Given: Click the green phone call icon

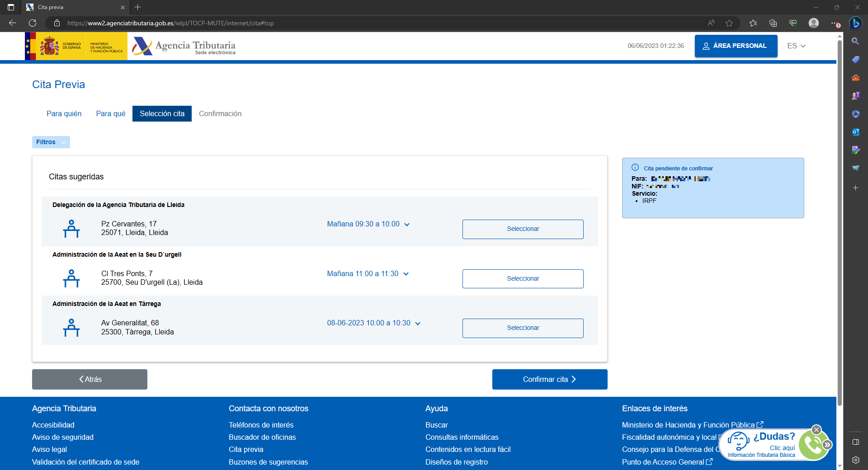Looking at the screenshot, I should pos(813,445).
